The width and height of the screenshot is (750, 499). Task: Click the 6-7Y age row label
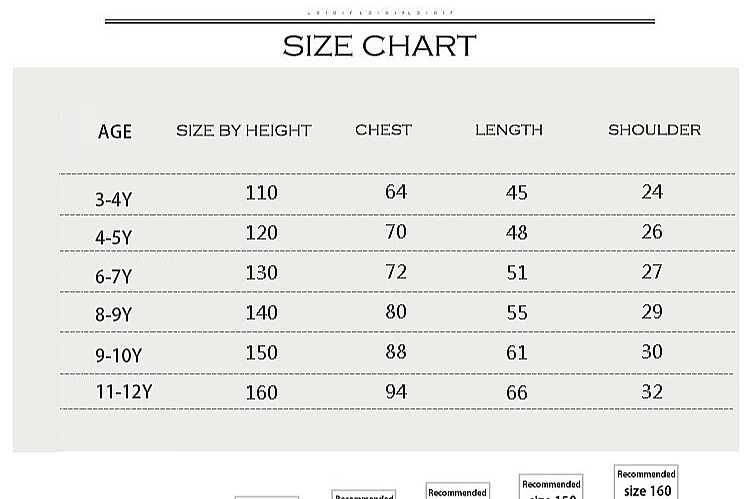(x=113, y=277)
